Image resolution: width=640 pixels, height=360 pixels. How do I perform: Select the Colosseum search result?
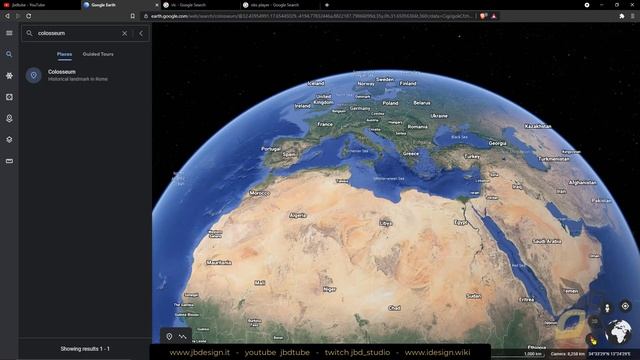coord(86,75)
